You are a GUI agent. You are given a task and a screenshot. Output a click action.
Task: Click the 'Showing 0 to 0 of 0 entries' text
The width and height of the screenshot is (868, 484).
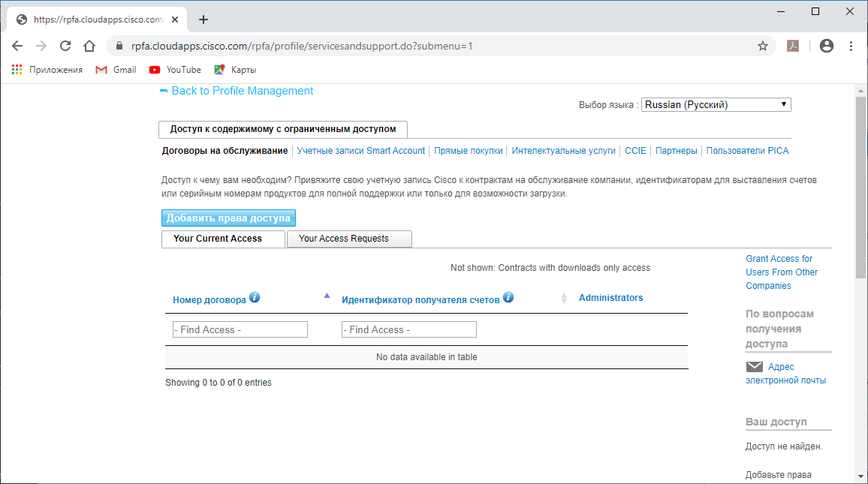click(x=219, y=383)
